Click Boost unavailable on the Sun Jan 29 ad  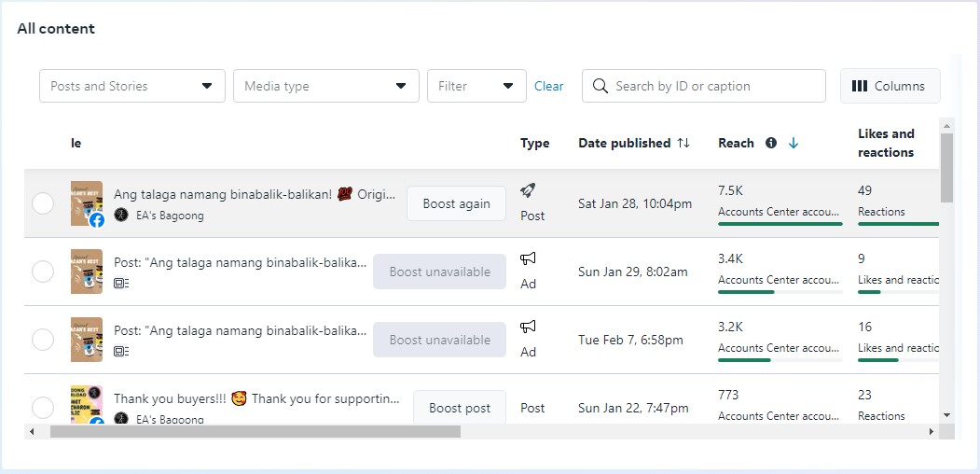[x=439, y=272]
